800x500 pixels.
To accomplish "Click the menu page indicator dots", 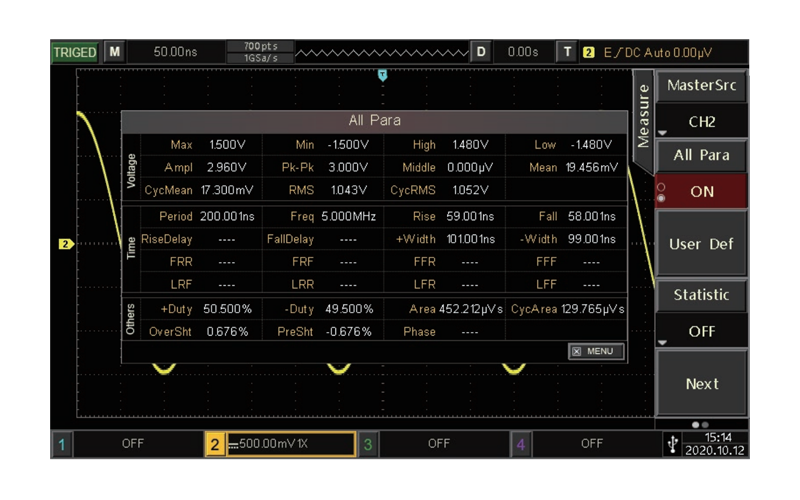I will [x=700, y=424].
